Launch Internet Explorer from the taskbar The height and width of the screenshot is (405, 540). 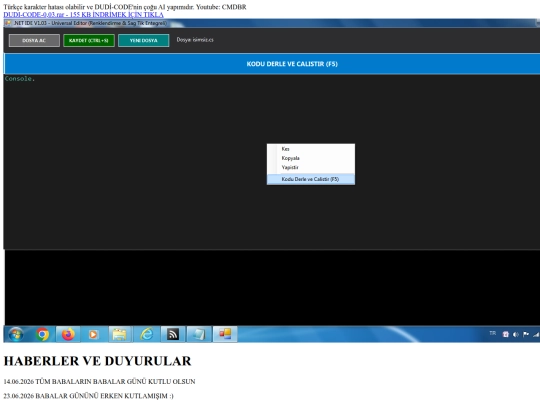(147, 334)
